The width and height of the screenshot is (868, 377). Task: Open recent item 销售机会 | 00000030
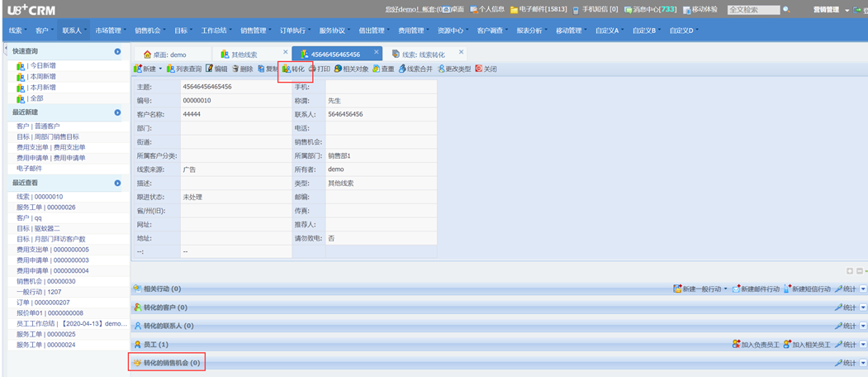click(45, 281)
